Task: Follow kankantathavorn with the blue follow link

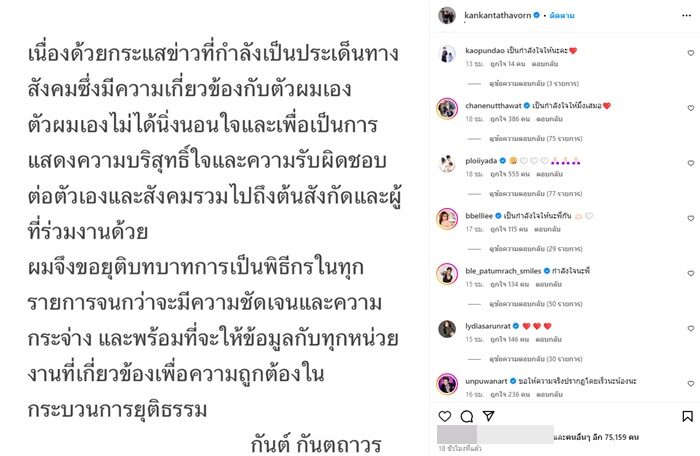Action: coord(562,16)
